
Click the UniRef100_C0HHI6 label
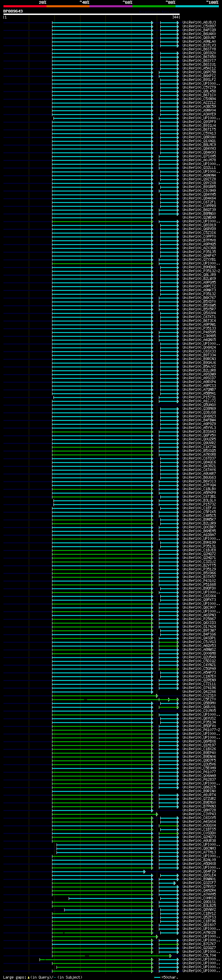(199, 898)
